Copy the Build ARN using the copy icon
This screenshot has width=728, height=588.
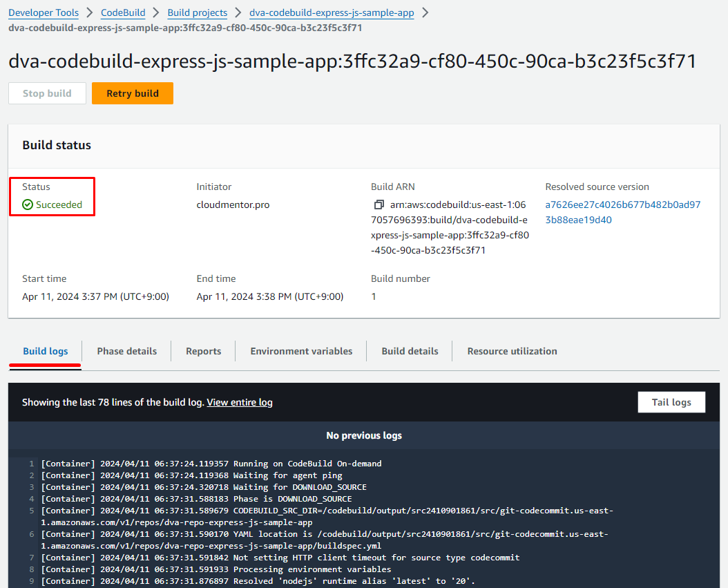[x=379, y=205]
